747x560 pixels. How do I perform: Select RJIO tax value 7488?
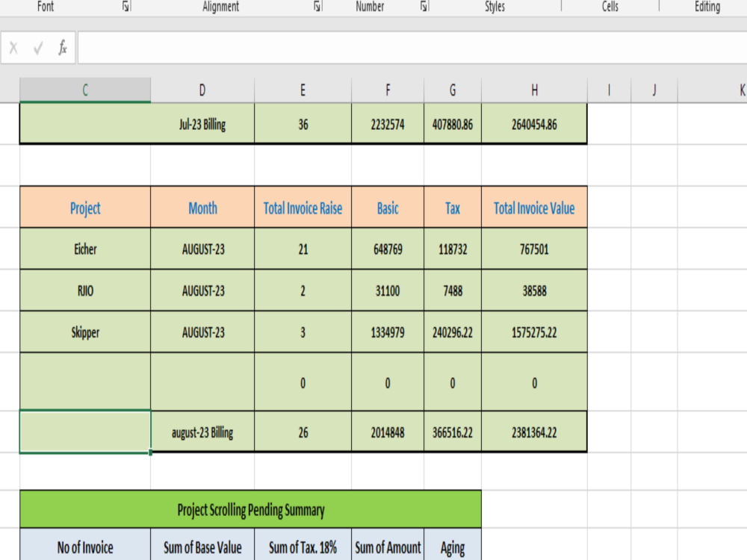coord(453,290)
